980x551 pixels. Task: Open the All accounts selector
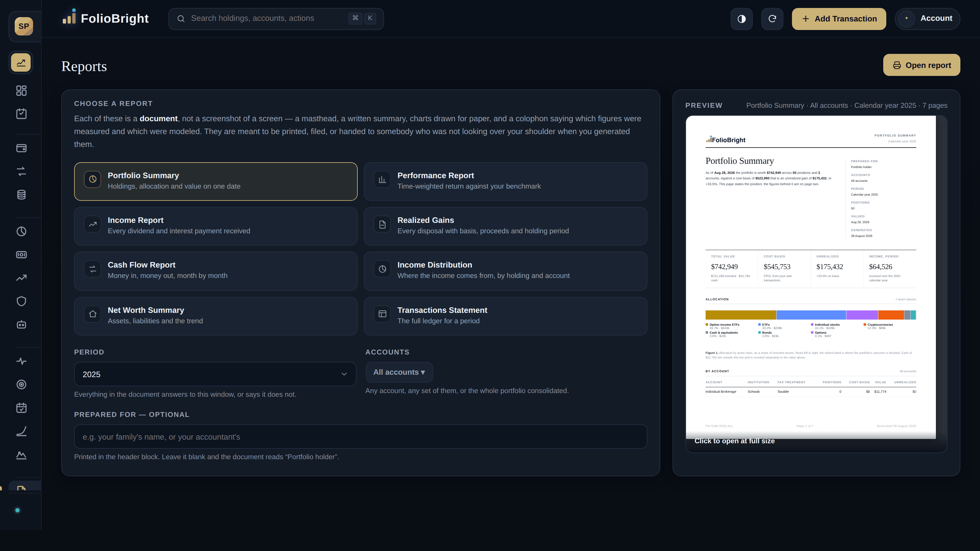point(399,372)
